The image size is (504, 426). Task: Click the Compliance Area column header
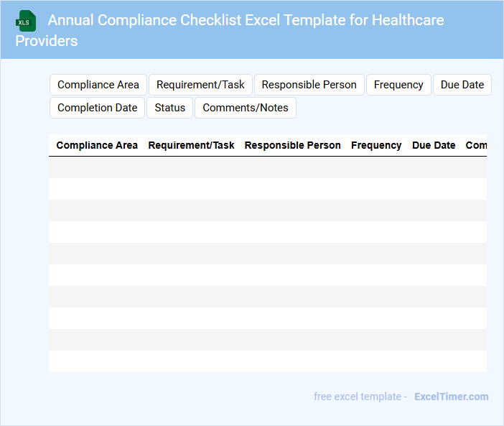[x=97, y=145]
